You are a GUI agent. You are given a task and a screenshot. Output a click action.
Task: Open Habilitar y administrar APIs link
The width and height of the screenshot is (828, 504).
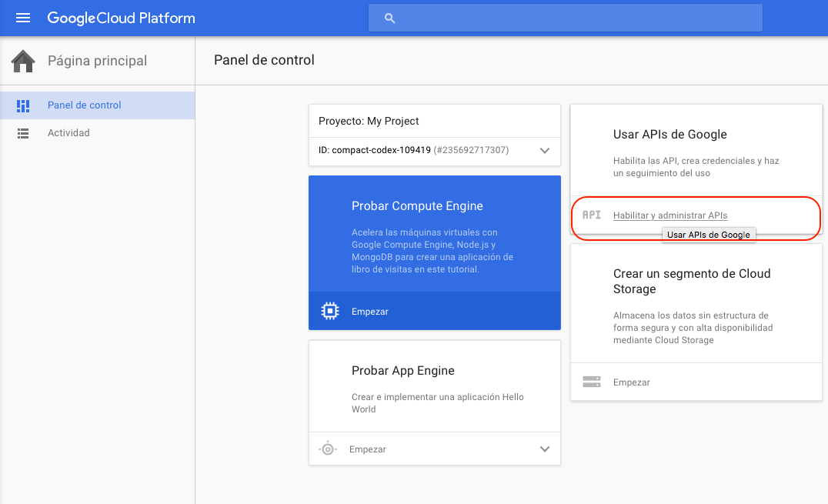coord(669,215)
